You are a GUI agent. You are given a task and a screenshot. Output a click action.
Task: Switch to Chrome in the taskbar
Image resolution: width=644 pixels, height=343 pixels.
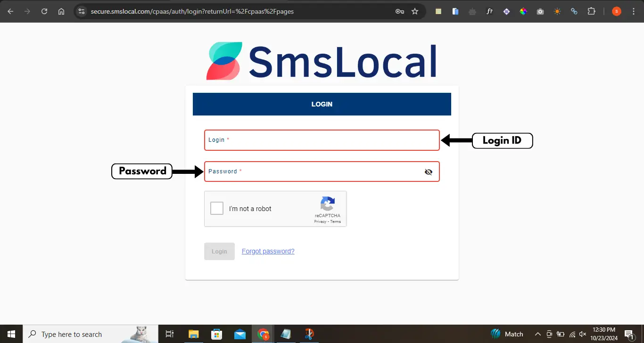point(264,334)
